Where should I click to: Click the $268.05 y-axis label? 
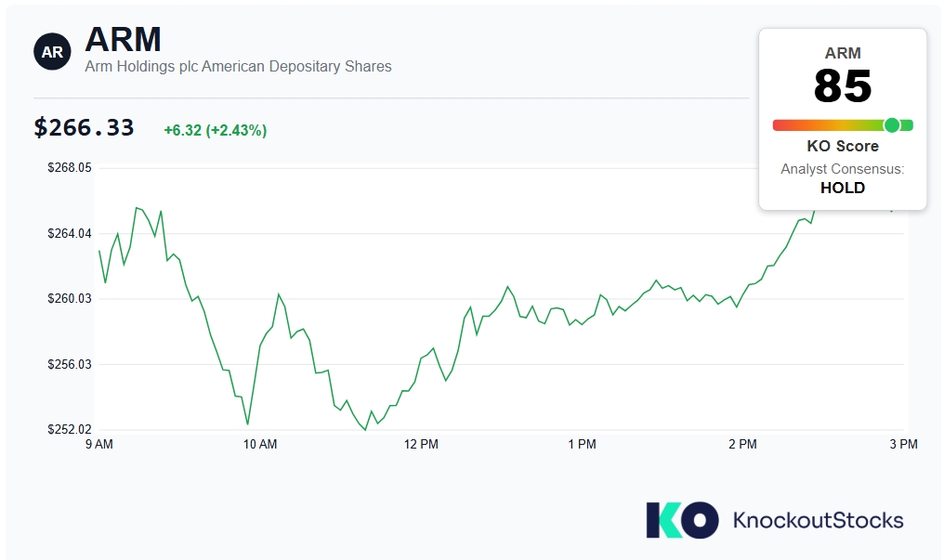[70, 168]
